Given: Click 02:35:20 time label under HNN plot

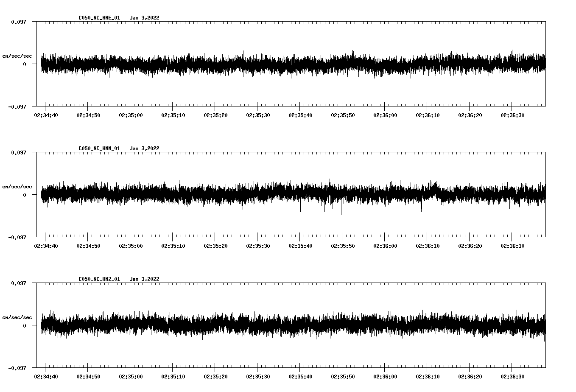Looking at the screenshot, I should (215, 246).
